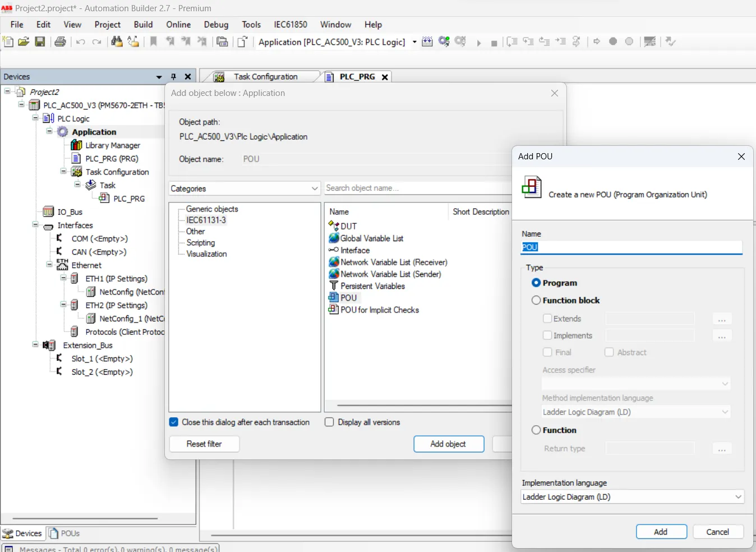Select the Function radio button
The width and height of the screenshot is (756, 552).
tap(536, 430)
